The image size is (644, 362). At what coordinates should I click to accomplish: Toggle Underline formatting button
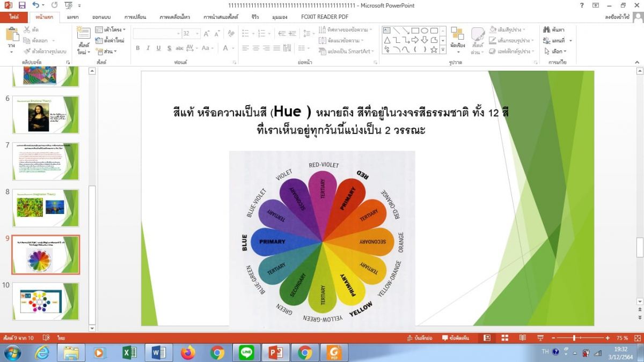(158, 48)
